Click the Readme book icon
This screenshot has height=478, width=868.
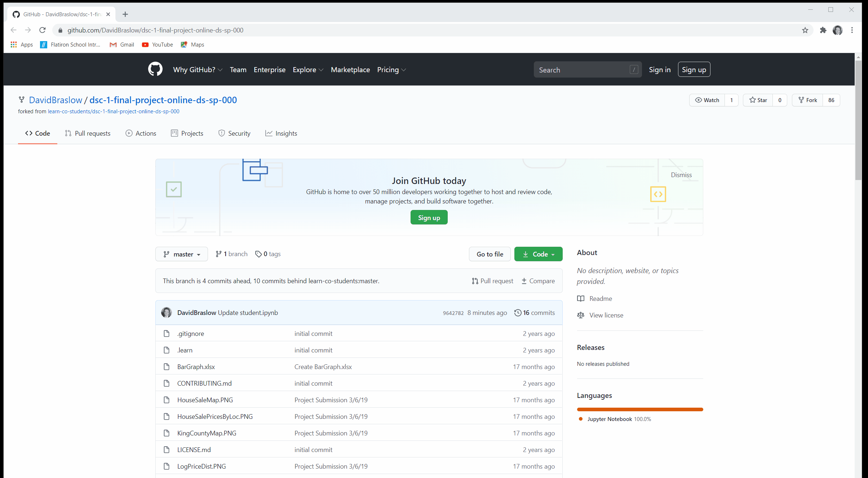pos(580,298)
